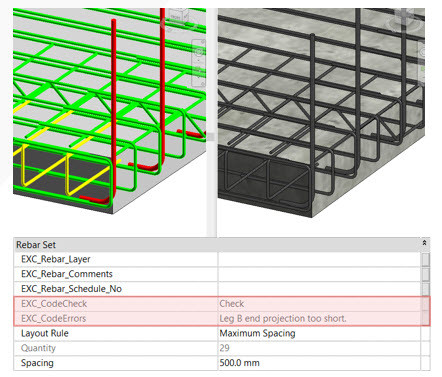
Task: Select the EXC_CodeCheck value Check
Action: click(232, 304)
